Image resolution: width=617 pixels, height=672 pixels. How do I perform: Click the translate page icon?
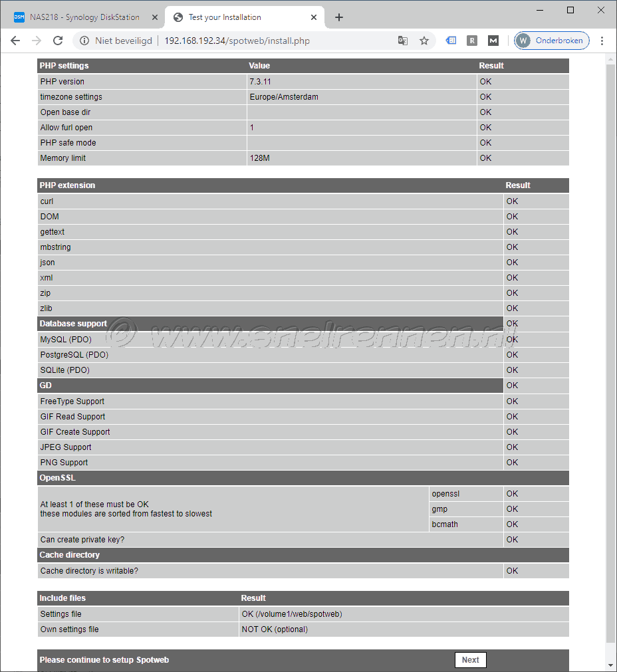coord(403,41)
